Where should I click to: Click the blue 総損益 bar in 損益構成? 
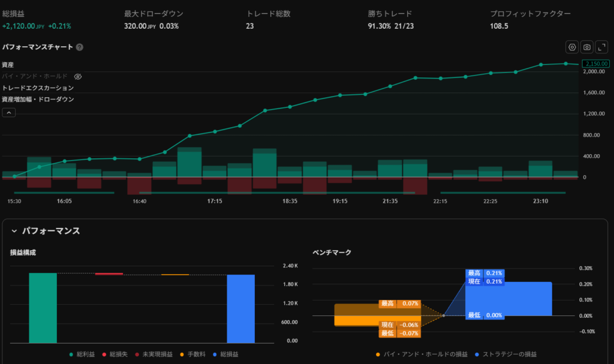click(x=240, y=308)
